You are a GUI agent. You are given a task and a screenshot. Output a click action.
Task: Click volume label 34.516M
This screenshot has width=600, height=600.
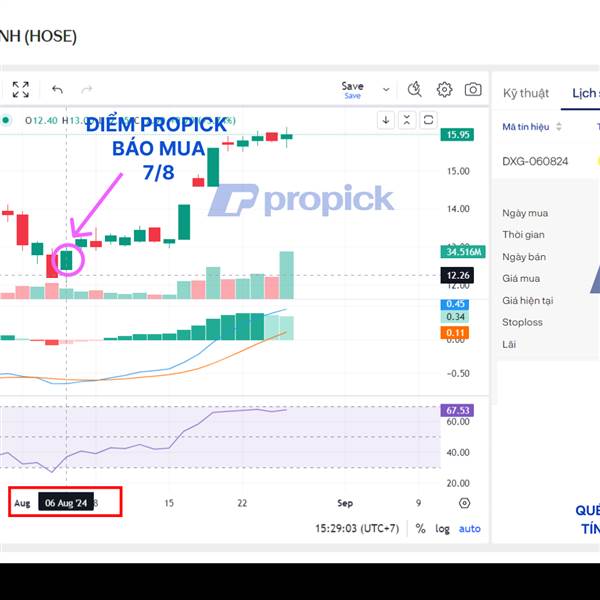463,251
